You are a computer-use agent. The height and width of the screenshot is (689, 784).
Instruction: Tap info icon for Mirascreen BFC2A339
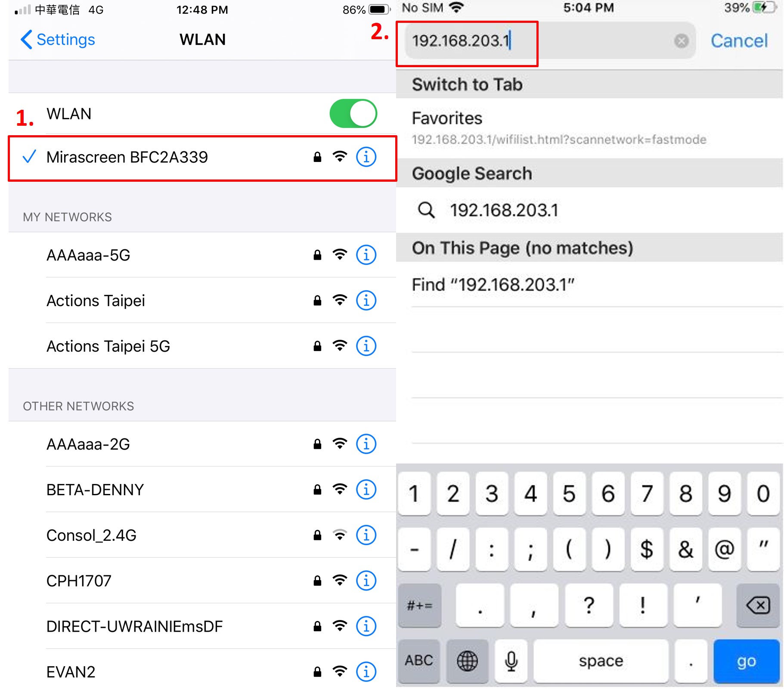366,157
